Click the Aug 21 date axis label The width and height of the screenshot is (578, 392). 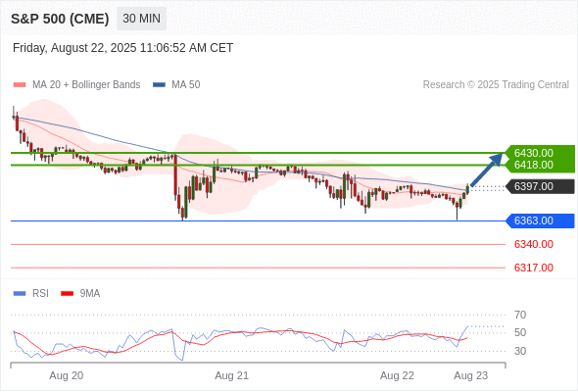click(231, 375)
